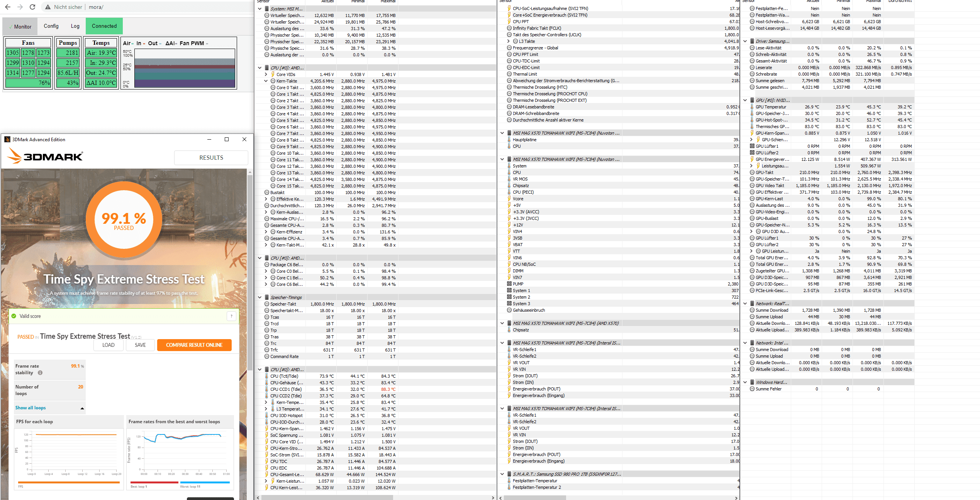Image resolution: width=980 pixels, height=500 pixels.
Task: Click the Not Secure warning icon
Action: click(x=48, y=7)
